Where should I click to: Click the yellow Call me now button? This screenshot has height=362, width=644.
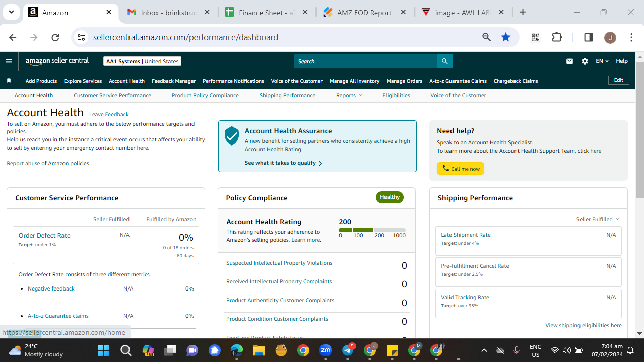pyautogui.click(x=461, y=169)
